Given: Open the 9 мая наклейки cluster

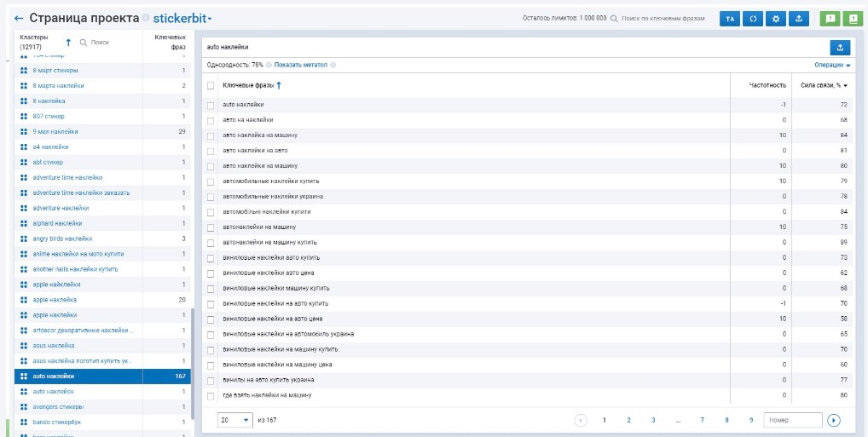Looking at the screenshot, I should click(55, 132).
